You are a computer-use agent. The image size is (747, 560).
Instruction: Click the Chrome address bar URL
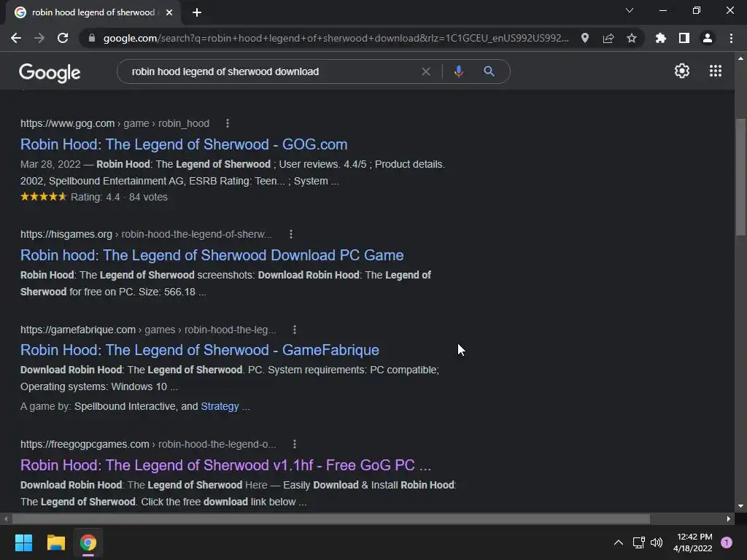click(336, 38)
